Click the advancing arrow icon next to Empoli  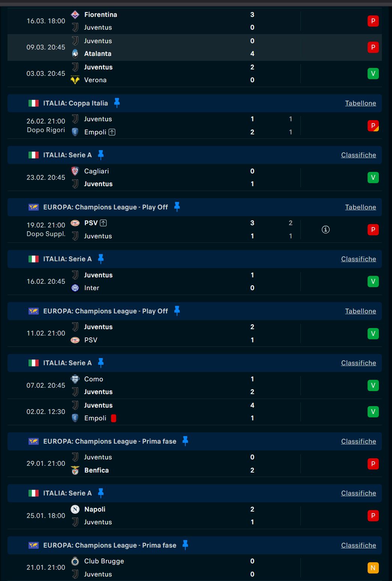tap(112, 132)
